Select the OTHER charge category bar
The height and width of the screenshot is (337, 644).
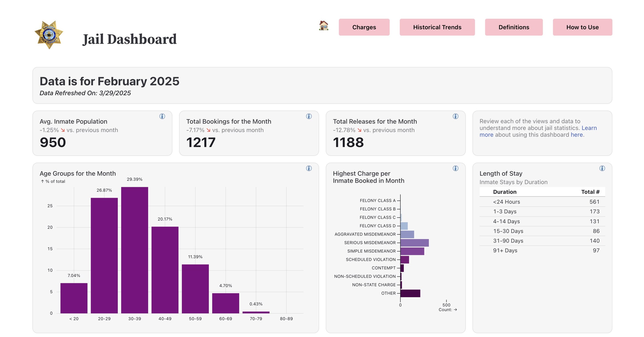pyautogui.click(x=410, y=293)
